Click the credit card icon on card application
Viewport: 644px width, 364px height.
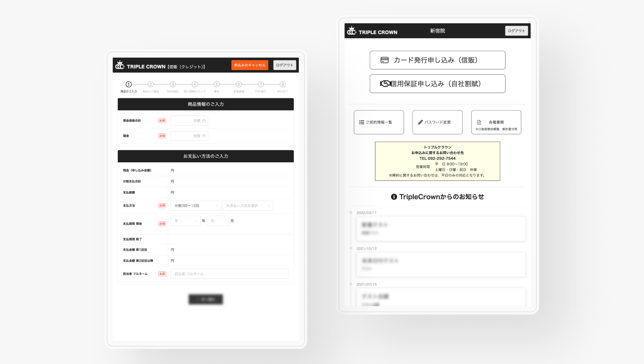384,60
